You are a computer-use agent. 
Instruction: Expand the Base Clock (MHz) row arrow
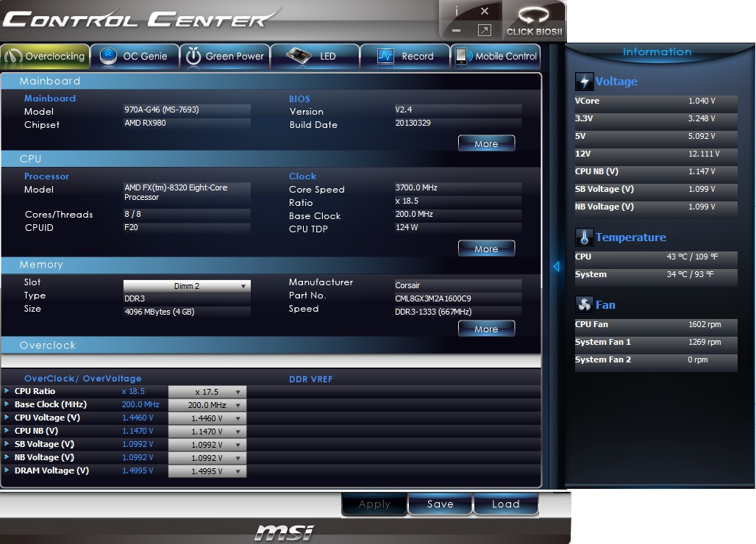point(7,404)
